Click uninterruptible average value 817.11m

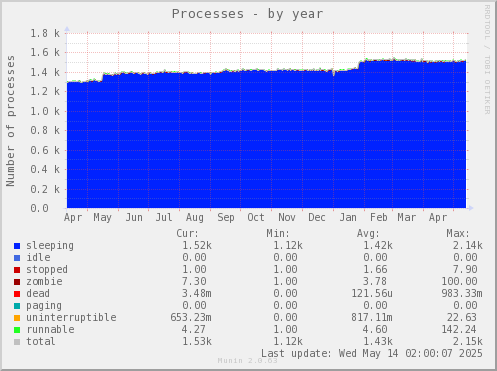click(372, 318)
